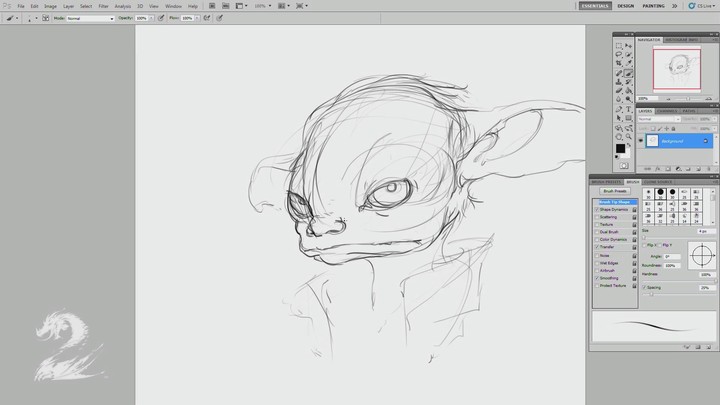Expand more workspaces chevron

[675, 6]
